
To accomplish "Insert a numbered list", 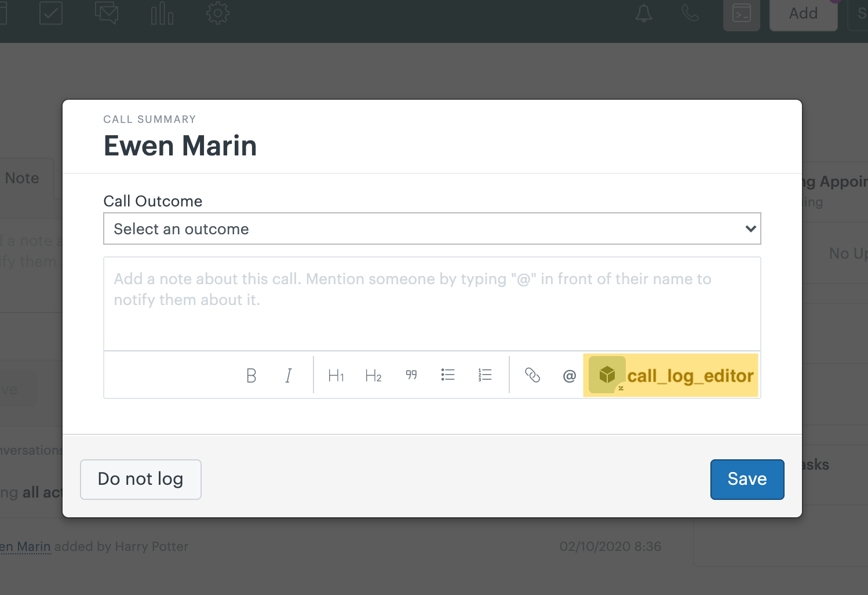I will click(485, 375).
